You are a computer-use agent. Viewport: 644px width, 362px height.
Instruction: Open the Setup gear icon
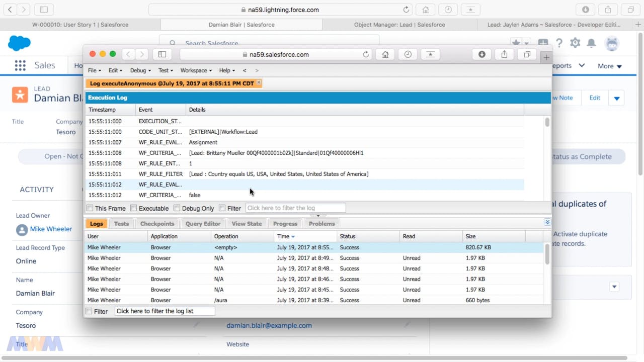(x=575, y=43)
